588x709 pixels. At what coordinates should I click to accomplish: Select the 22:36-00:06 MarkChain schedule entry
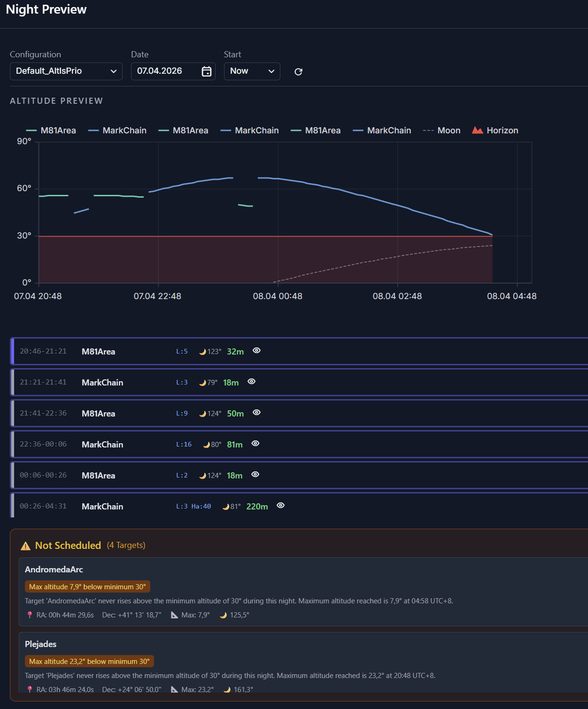tap(102, 445)
